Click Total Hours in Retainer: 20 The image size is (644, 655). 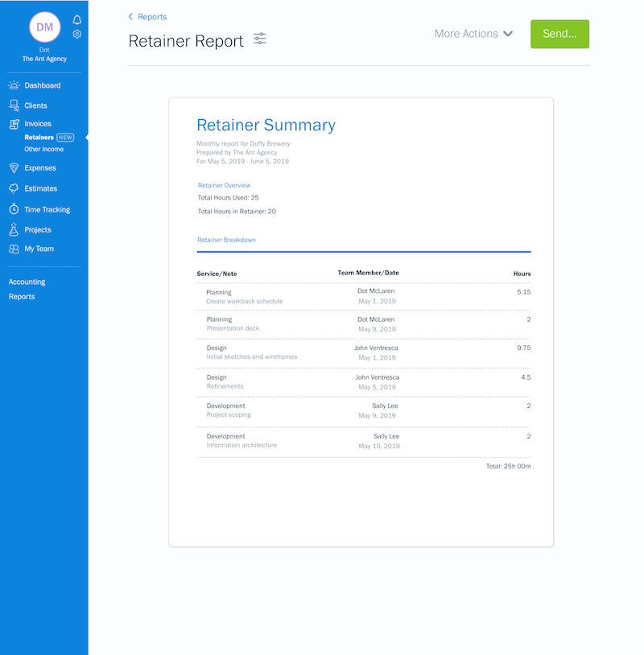(x=237, y=212)
